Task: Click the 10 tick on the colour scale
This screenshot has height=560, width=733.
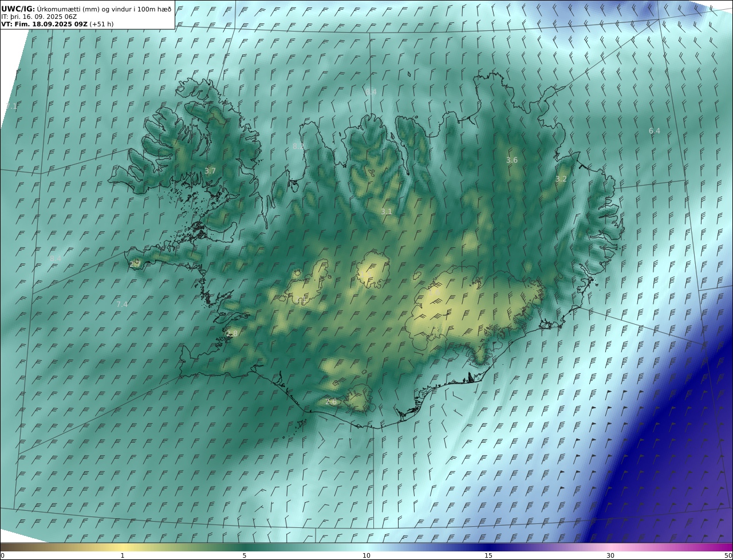Action: (x=366, y=555)
